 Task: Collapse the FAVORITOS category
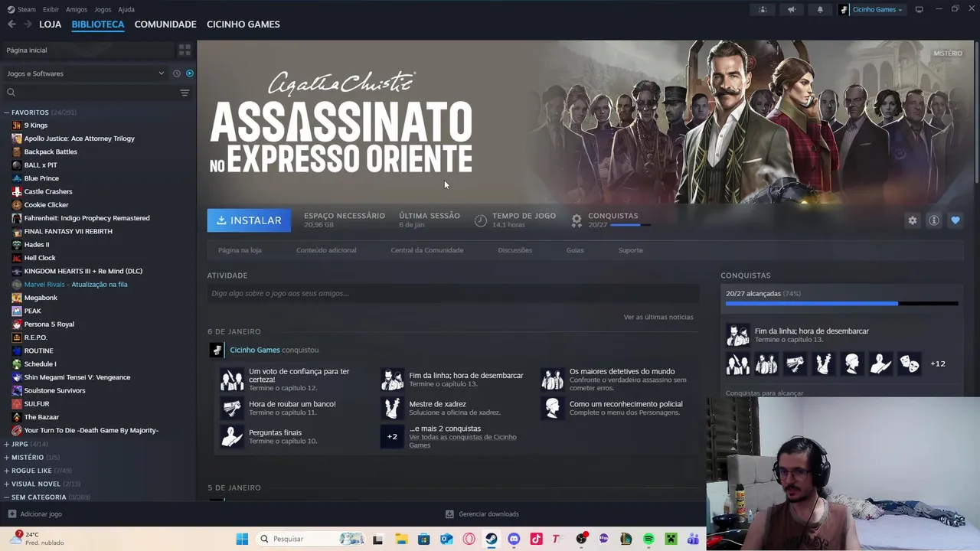7,112
